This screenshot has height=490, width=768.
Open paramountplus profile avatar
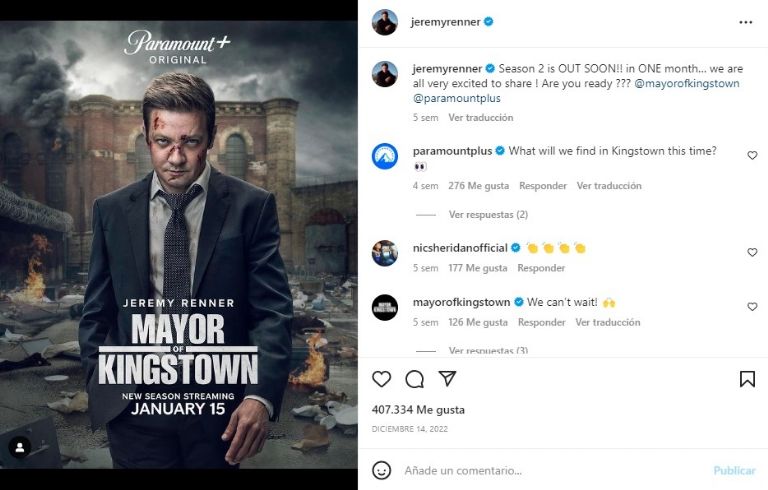[385, 157]
